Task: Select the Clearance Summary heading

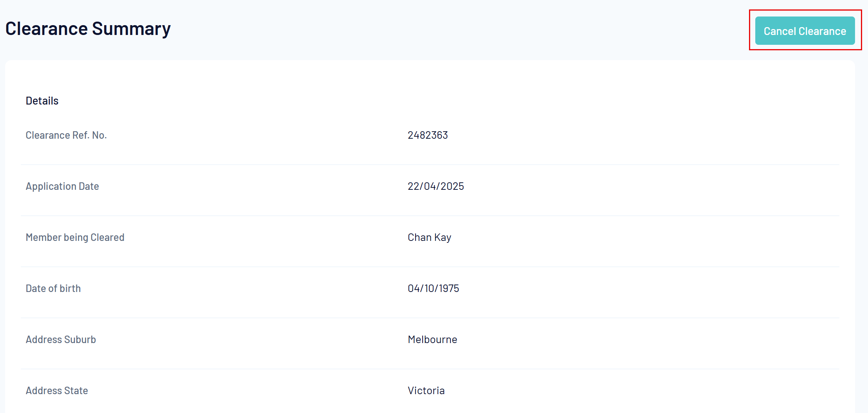Action: pyautogui.click(x=88, y=29)
